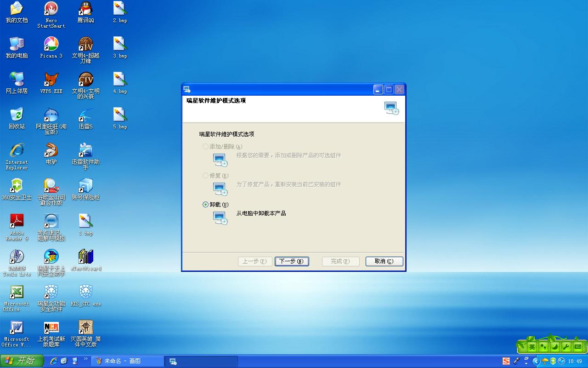Choose the 卸载(U) uninstall radio option
Viewport: 588px width, 368px height.
tap(215, 205)
